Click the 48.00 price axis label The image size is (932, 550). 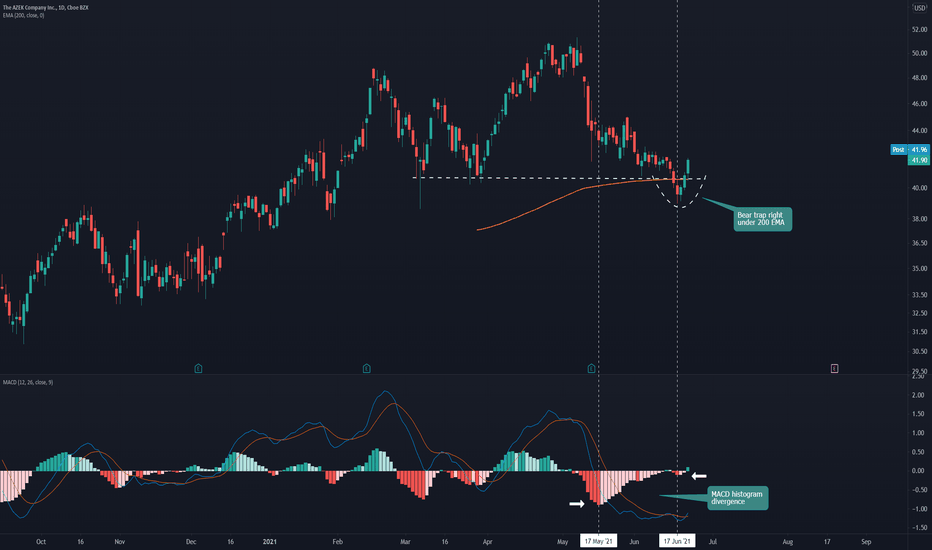point(919,78)
